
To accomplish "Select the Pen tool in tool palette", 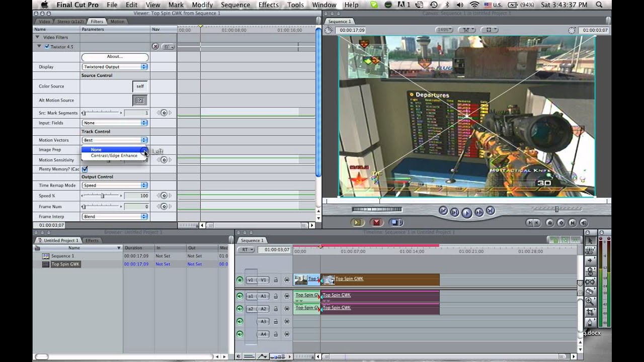I will (x=590, y=322).
